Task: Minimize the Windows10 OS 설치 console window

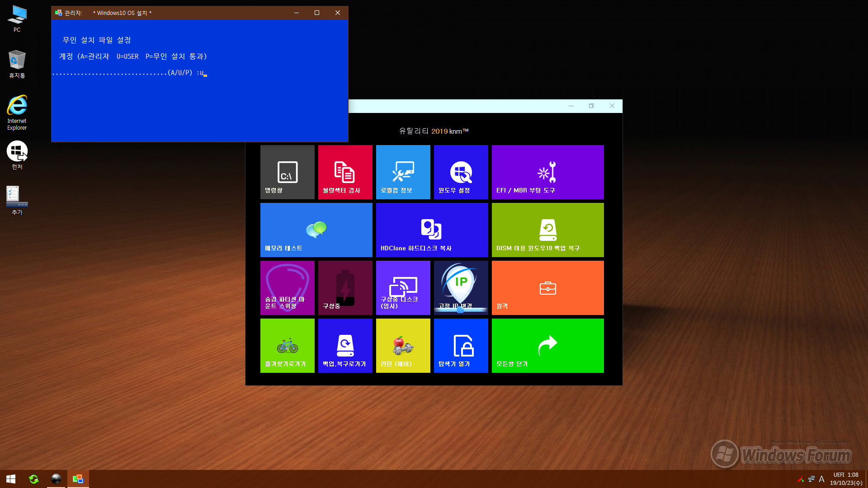Action: pyautogui.click(x=297, y=13)
